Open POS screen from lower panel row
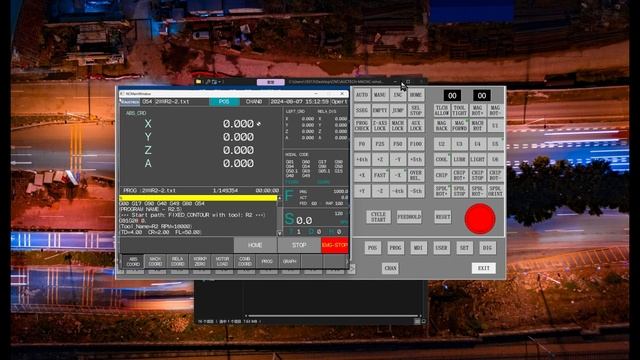The image size is (640, 360). [372, 248]
